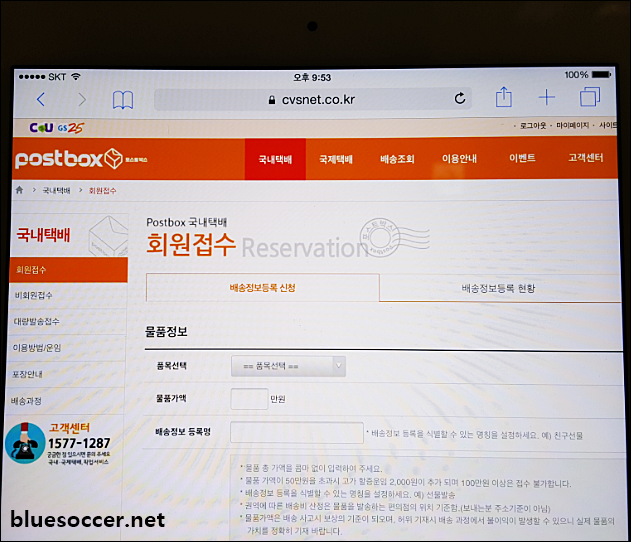This screenshot has width=631, height=542.
Task: Click 회원접수 in the breadcrumb
Action: 103,190
